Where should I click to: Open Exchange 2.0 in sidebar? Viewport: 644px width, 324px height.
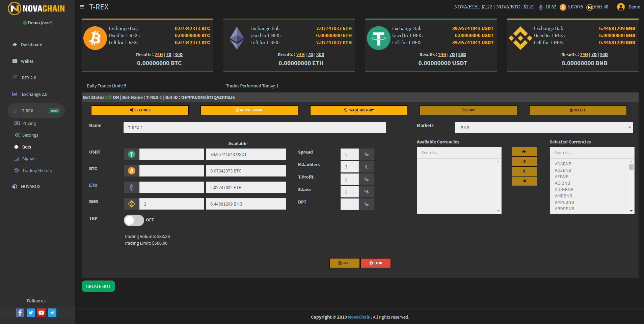click(34, 94)
